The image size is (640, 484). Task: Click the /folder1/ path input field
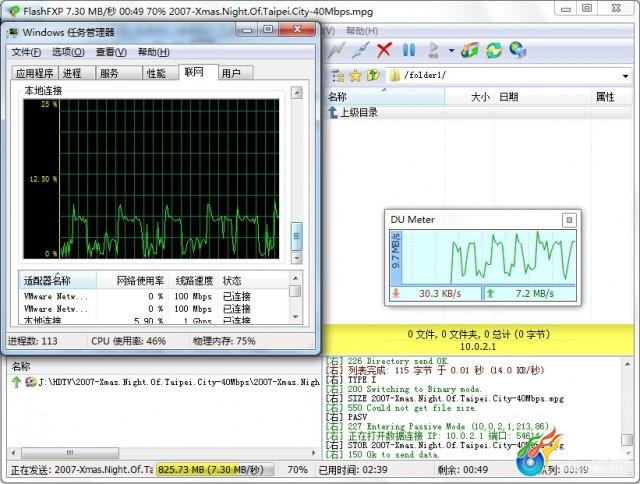[x=508, y=75]
